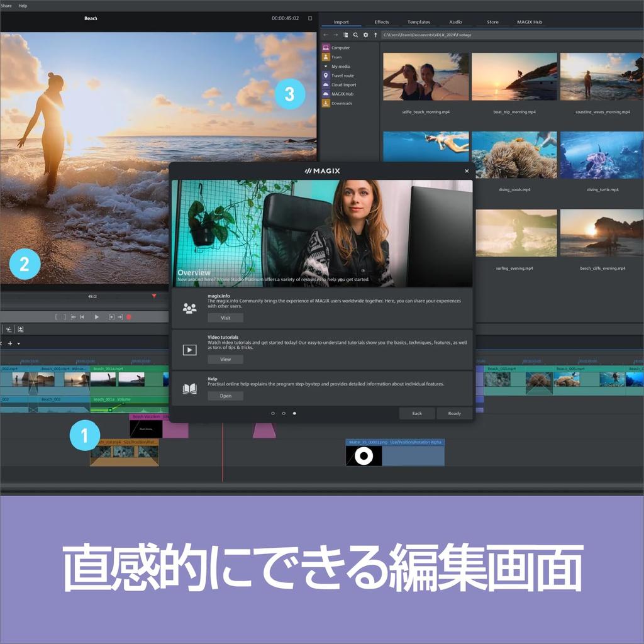Switch to the Effects tab
Screen dimensions: 644x644
click(x=382, y=21)
